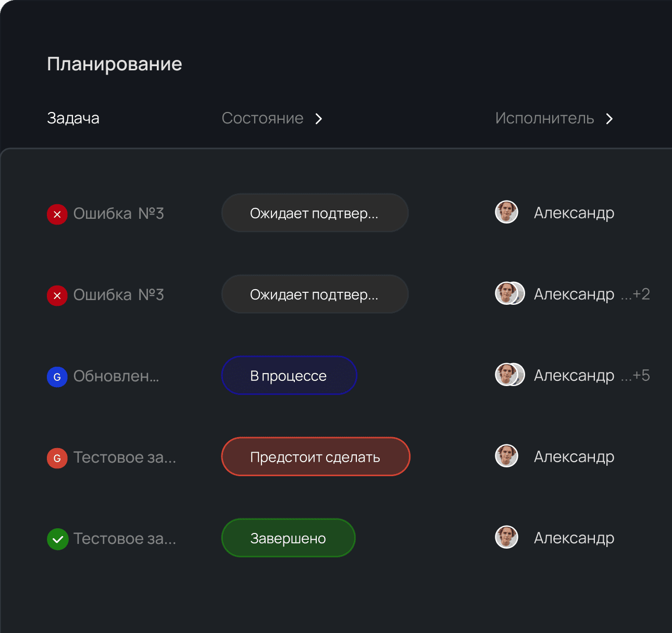Click the first Ожидает подтвер... status pill
This screenshot has width=672, height=633.
click(x=315, y=213)
